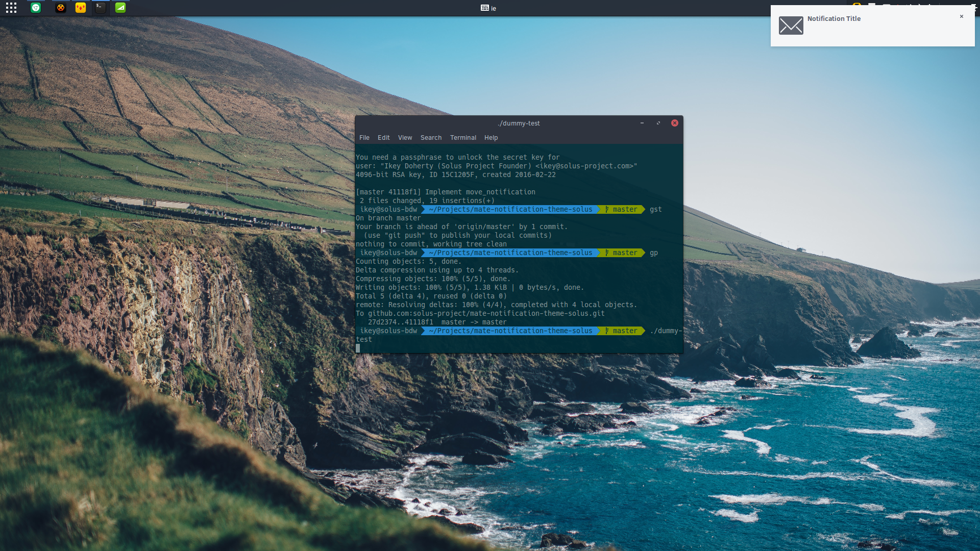Close the ./dummy-test terminal window
The height and width of the screenshot is (551, 980).
pyautogui.click(x=675, y=123)
